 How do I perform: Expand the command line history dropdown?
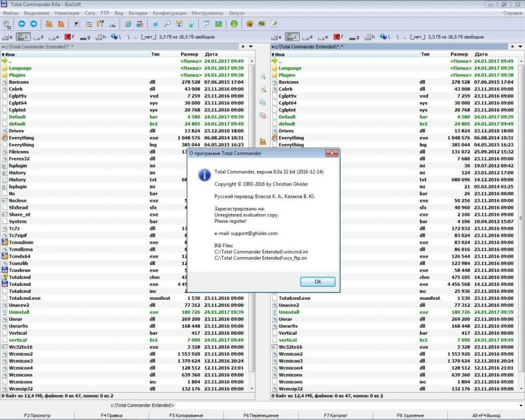[520, 405]
